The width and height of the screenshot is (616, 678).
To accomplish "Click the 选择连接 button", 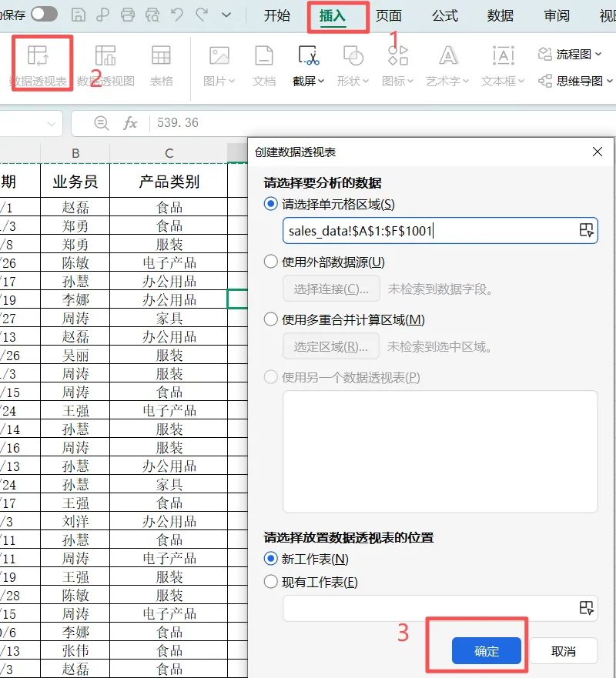I will pyautogui.click(x=331, y=289).
